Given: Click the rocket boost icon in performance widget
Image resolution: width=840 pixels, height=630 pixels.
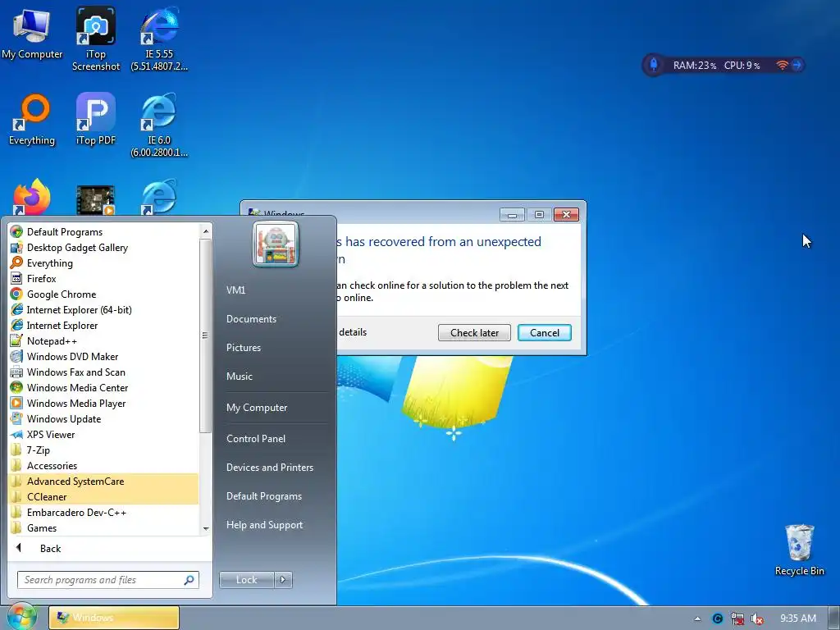Looking at the screenshot, I should 654,65.
